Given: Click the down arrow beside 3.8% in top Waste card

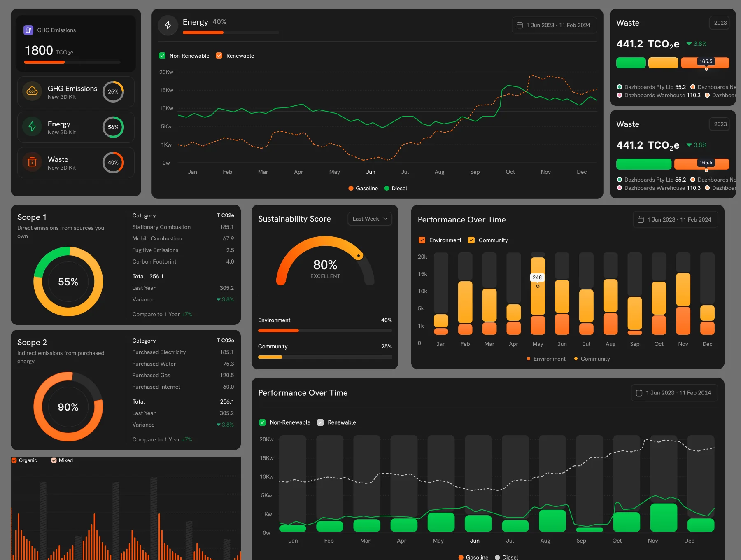Looking at the screenshot, I should (x=689, y=44).
